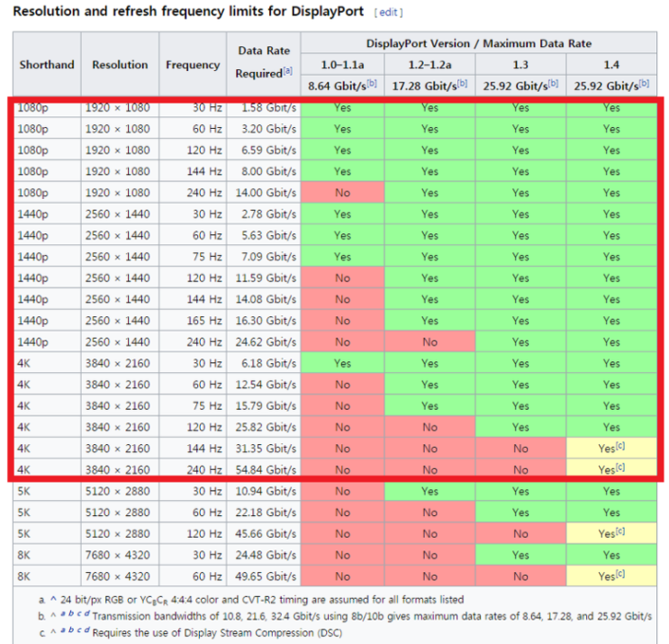669x644 pixels.
Task: Click 7680 × 4320 in the 8K 30 Hz row
Action: [x=118, y=555]
